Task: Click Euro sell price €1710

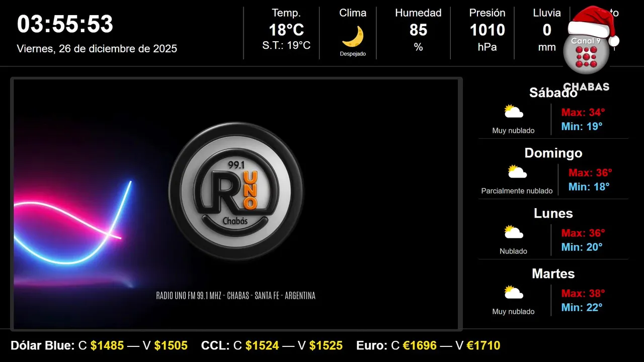Action: (484, 345)
